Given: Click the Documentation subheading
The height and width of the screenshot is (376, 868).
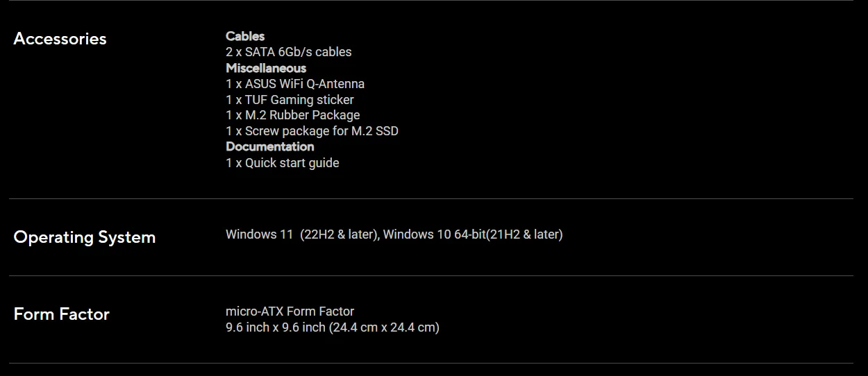Looking at the screenshot, I should [269, 146].
